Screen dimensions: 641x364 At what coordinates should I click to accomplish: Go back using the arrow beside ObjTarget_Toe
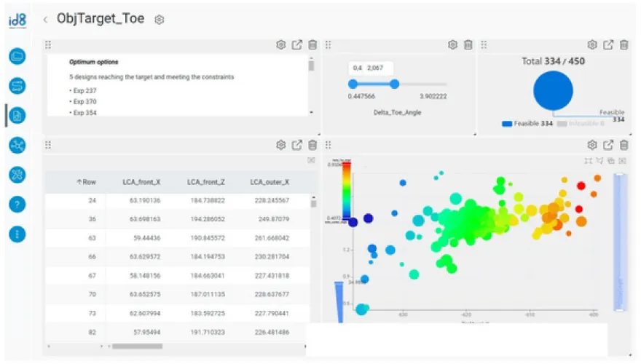(x=45, y=20)
